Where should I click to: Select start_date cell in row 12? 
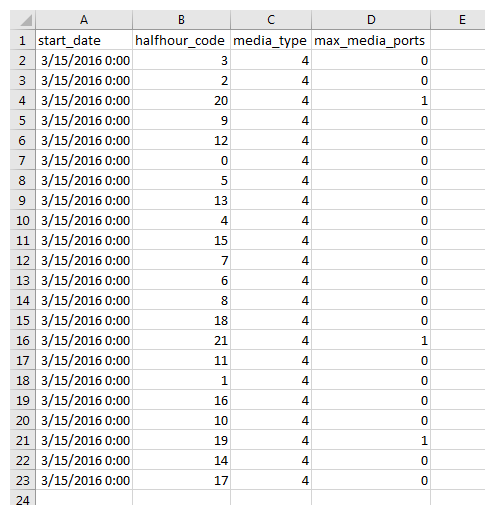pyautogui.click(x=84, y=260)
